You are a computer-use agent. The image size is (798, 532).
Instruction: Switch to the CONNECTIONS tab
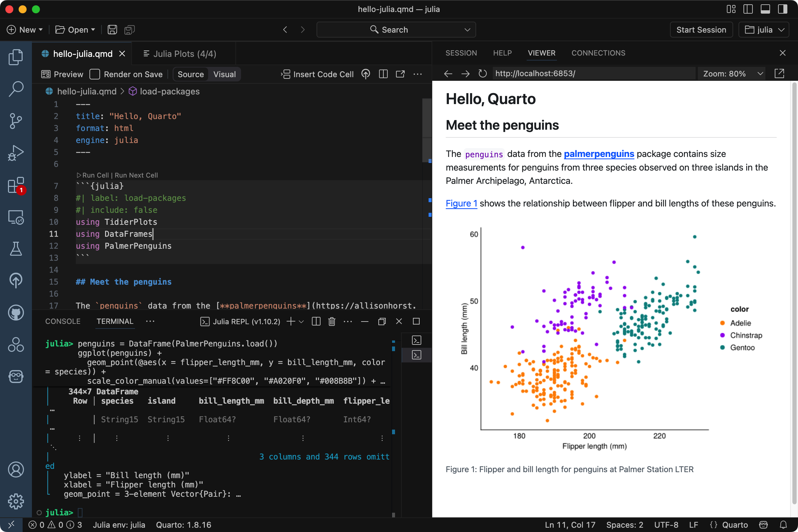598,53
